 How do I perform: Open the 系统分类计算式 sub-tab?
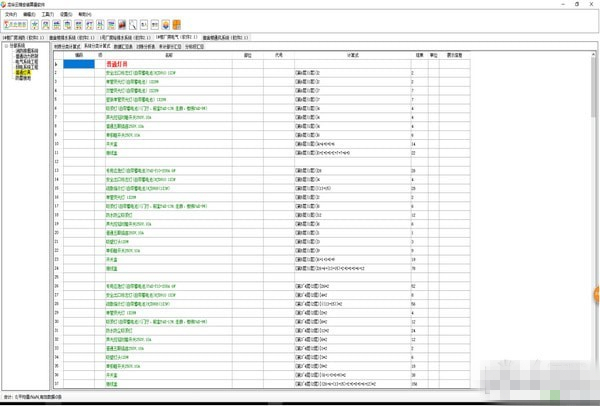click(97, 46)
